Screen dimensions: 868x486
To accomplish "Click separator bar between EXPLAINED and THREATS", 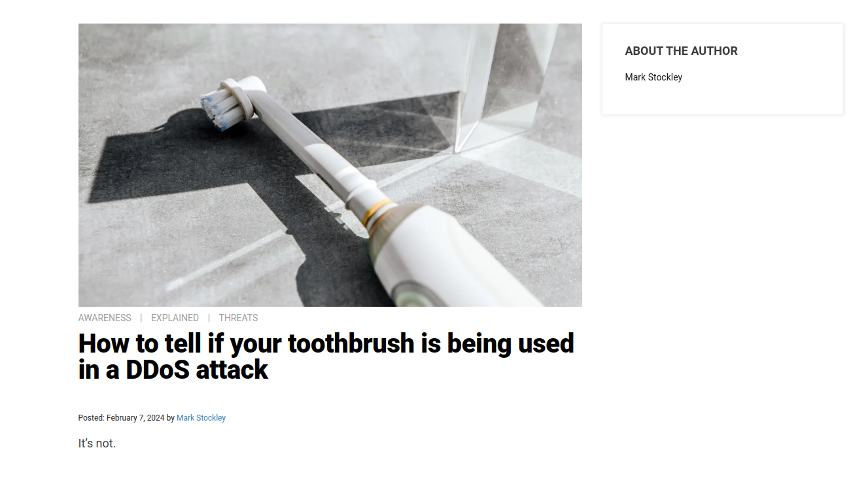I will pos(209,318).
